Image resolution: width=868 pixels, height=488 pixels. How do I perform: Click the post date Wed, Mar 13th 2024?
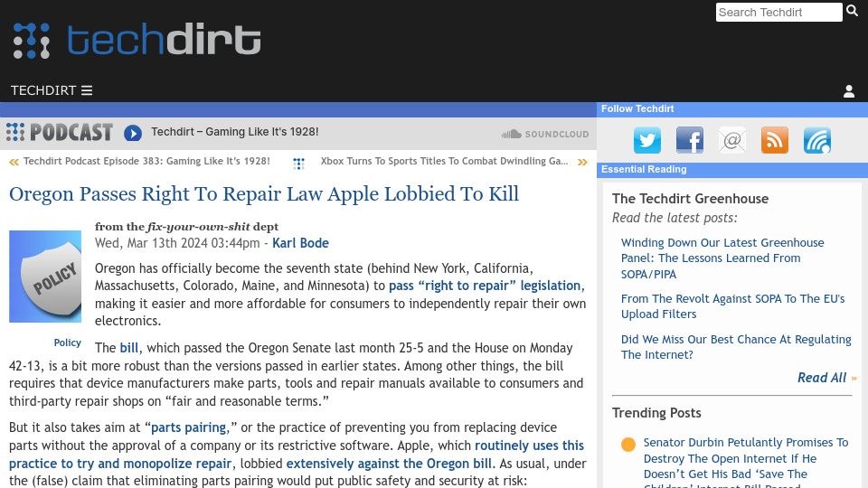[177, 243]
